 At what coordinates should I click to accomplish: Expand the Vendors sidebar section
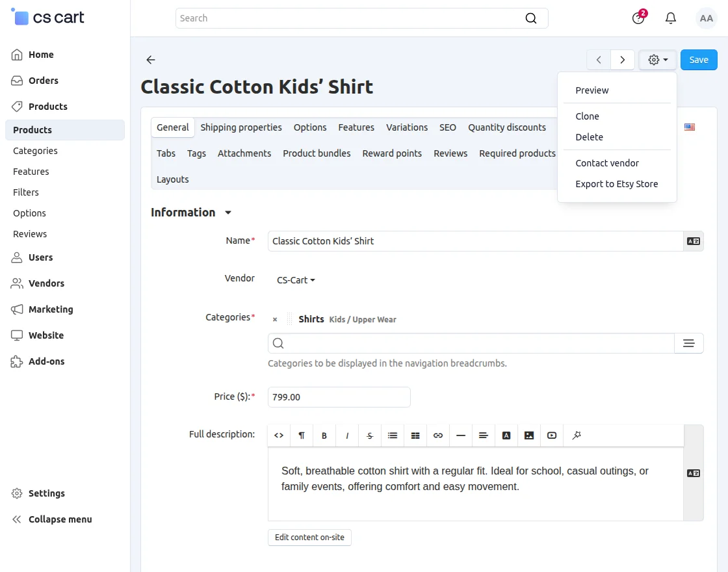pyautogui.click(x=38, y=283)
